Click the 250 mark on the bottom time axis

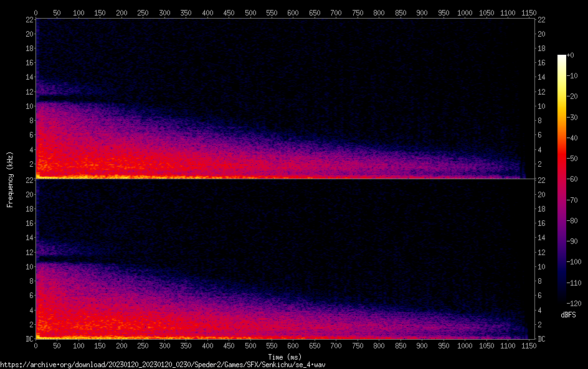tap(143, 346)
